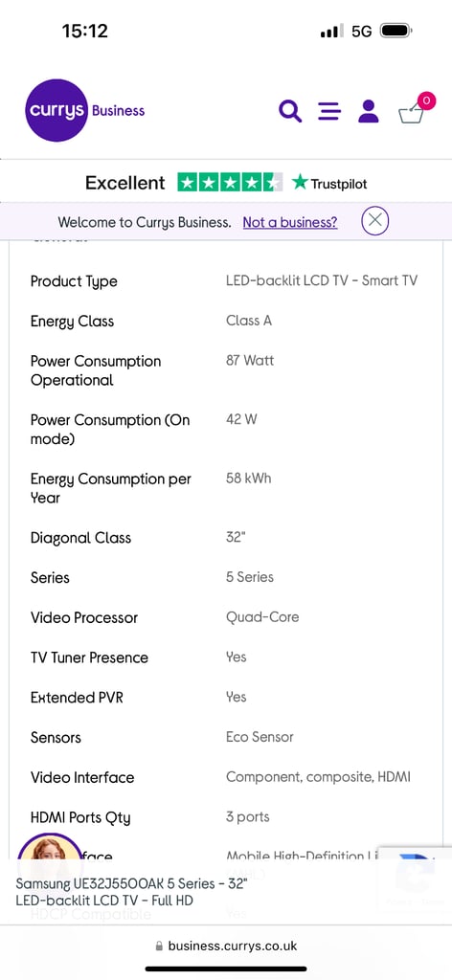Viewport: 452px width, 980px height.
Task: Tap the search magnifier icon
Action: click(290, 111)
